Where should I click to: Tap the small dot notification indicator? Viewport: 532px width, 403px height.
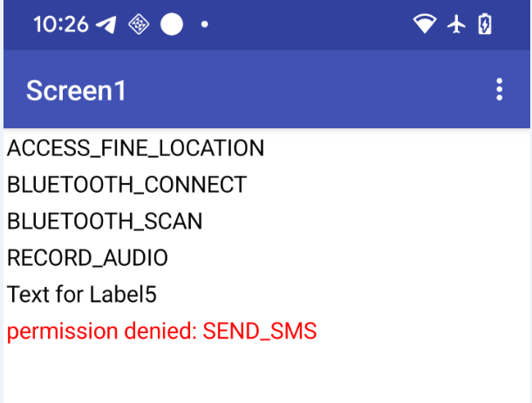click(204, 24)
